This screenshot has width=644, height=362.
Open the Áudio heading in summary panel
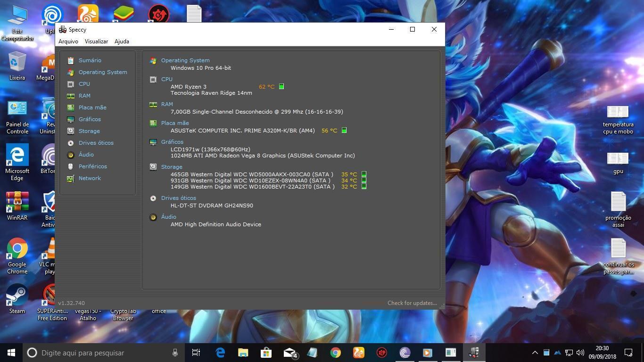[168, 217]
